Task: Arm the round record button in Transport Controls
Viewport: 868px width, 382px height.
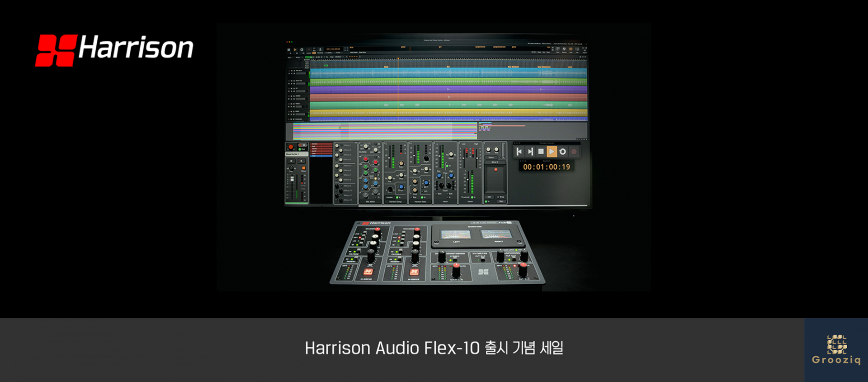Action: point(574,152)
